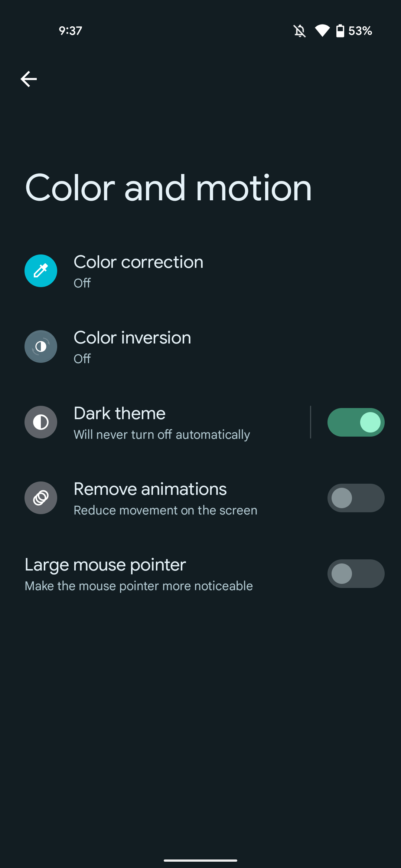
Task: Enable the Large mouse pointer switch
Action: coord(356,573)
